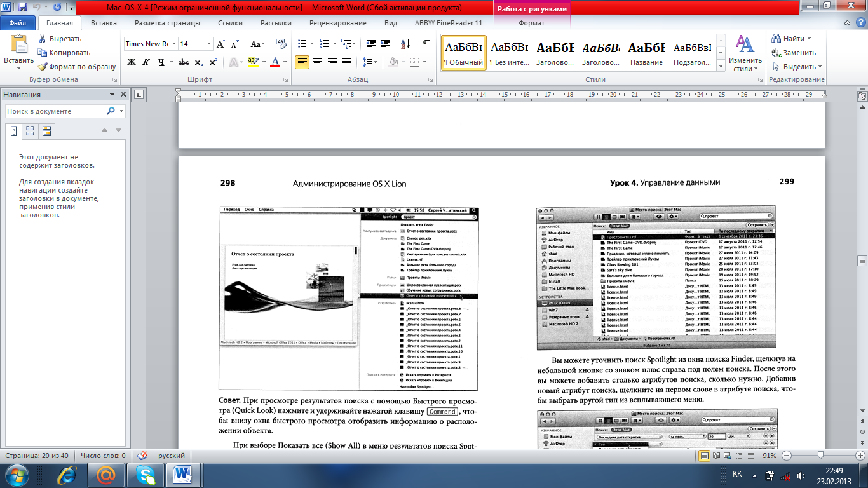Apply subscript formatting
This screenshot has width=868, height=488.
point(199,62)
